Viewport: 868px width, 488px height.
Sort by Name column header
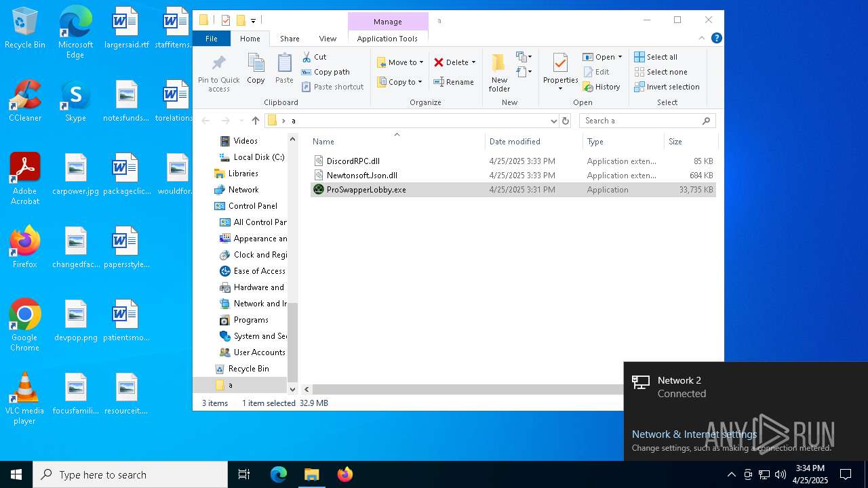click(397, 142)
